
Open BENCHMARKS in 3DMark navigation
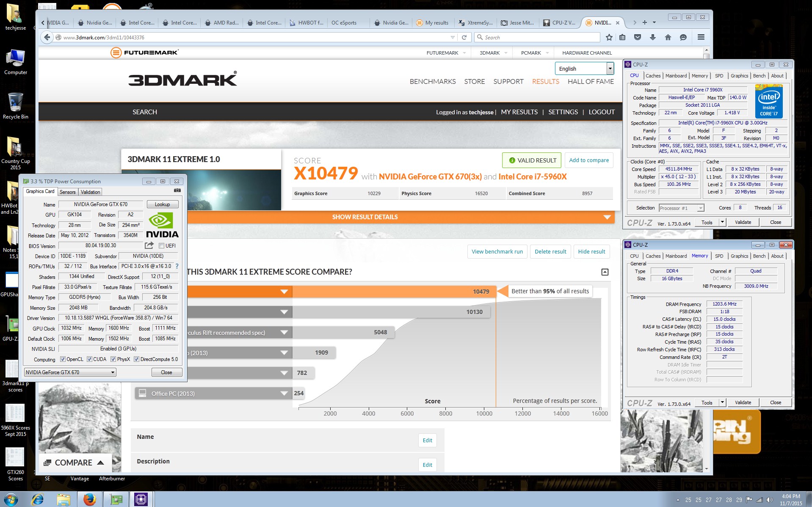433,82
